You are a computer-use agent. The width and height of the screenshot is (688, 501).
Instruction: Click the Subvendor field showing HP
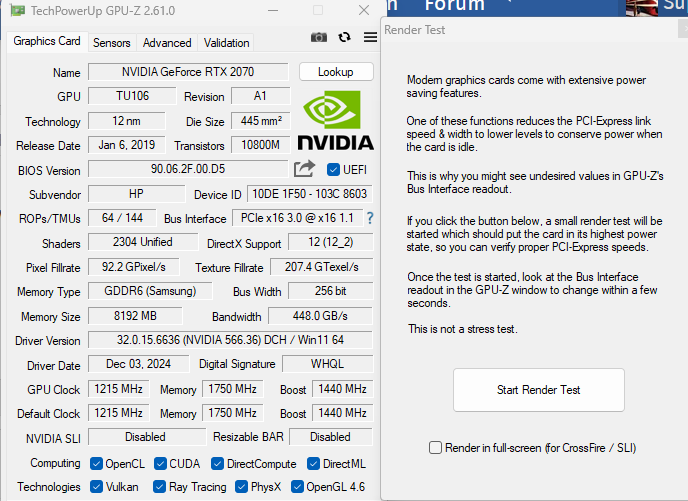(136, 194)
